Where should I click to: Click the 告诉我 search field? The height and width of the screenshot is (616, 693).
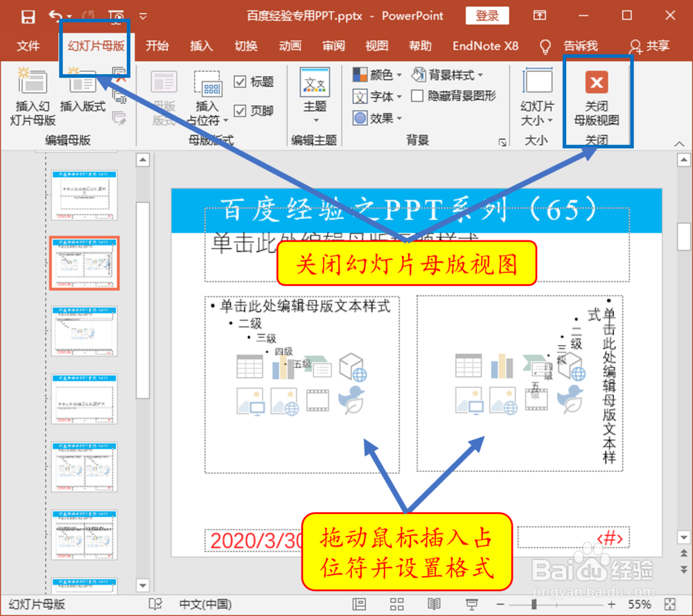[581, 46]
